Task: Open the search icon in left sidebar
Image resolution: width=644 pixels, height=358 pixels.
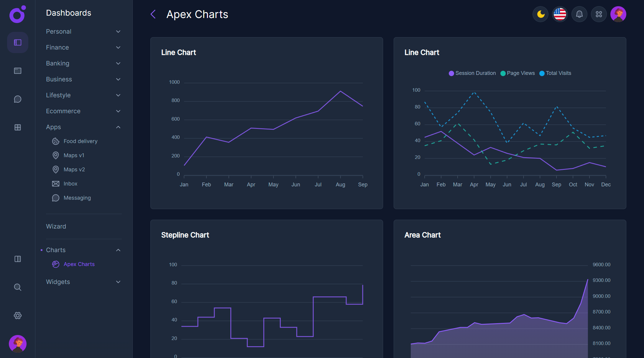Action: click(x=17, y=287)
